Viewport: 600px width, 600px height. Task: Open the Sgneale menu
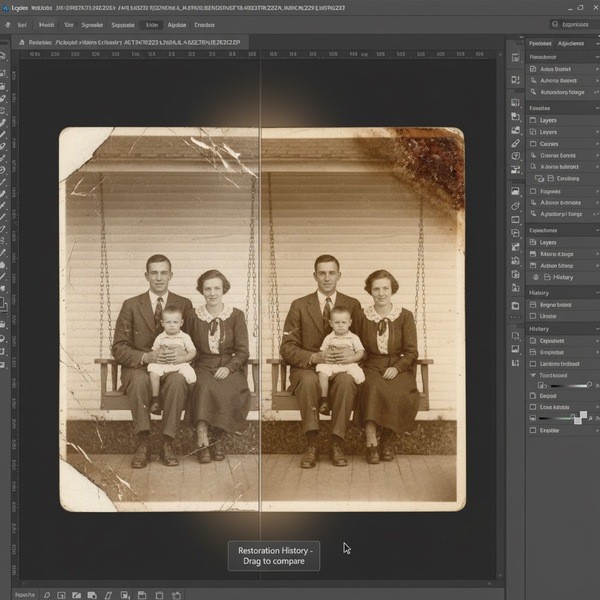[92, 25]
